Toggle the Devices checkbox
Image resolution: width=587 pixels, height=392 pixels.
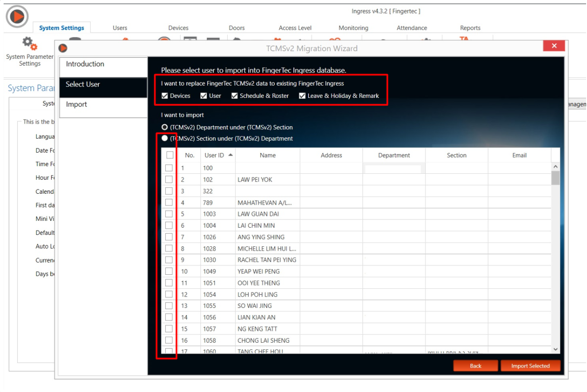165,96
